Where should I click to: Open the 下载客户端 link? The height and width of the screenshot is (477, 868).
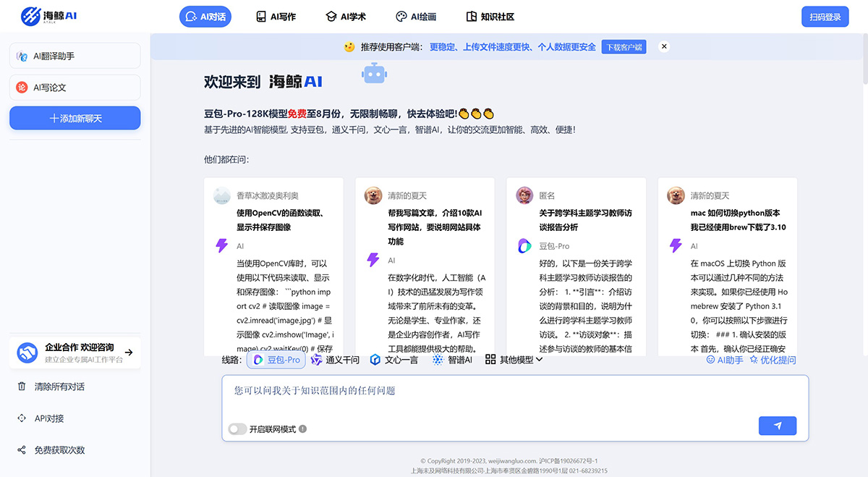click(624, 46)
